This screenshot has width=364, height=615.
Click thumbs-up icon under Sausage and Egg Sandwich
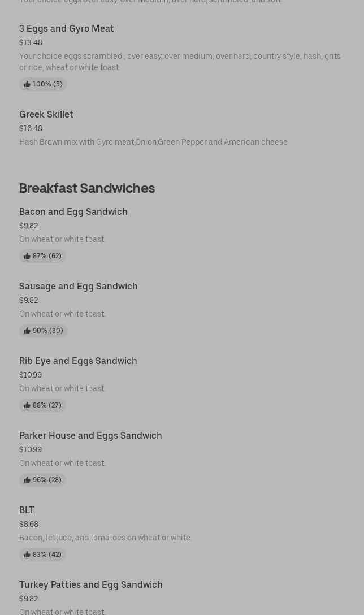coord(27,331)
